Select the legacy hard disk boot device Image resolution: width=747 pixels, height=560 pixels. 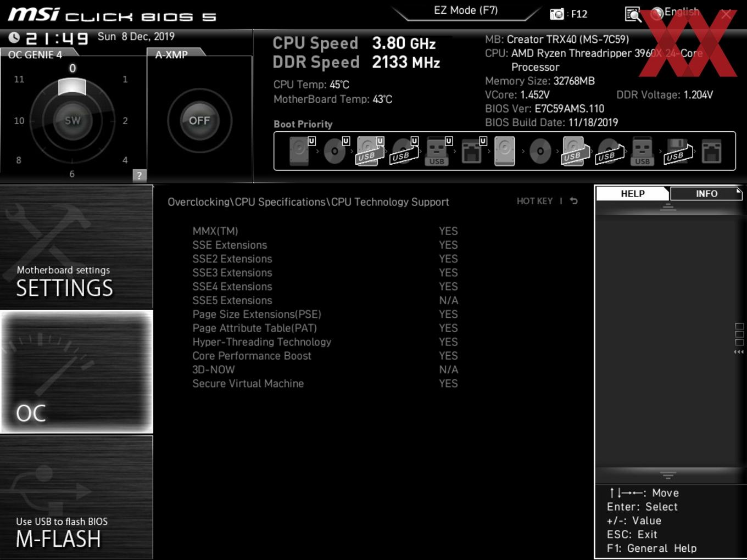(x=505, y=150)
